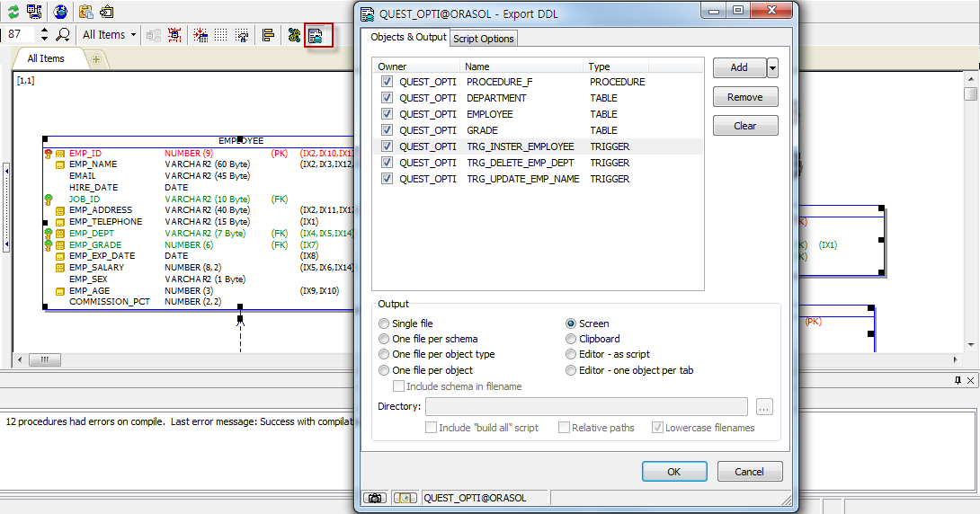
Task: Click the yellow align objects icon
Action: click(268, 35)
